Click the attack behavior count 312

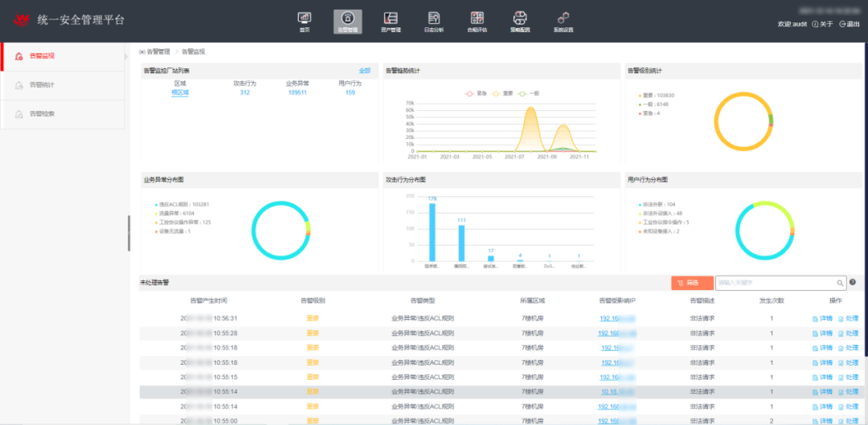(x=244, y=92)
